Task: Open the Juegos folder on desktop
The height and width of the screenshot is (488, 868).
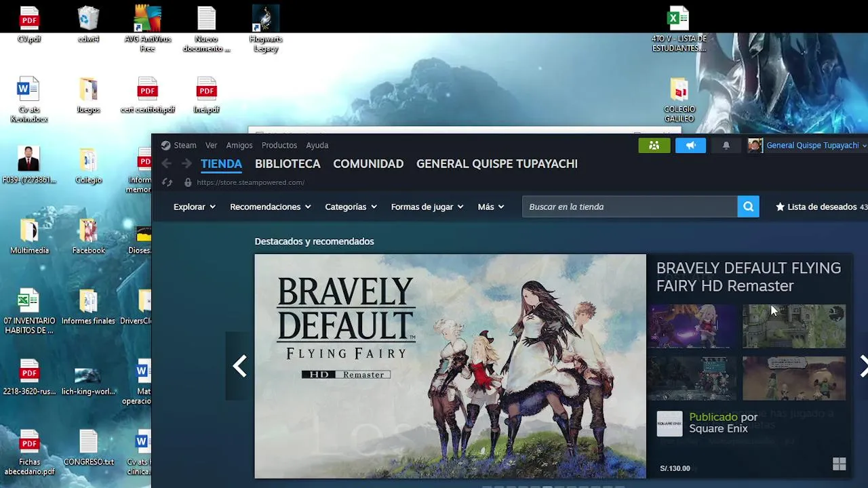Action: [88, 96]
